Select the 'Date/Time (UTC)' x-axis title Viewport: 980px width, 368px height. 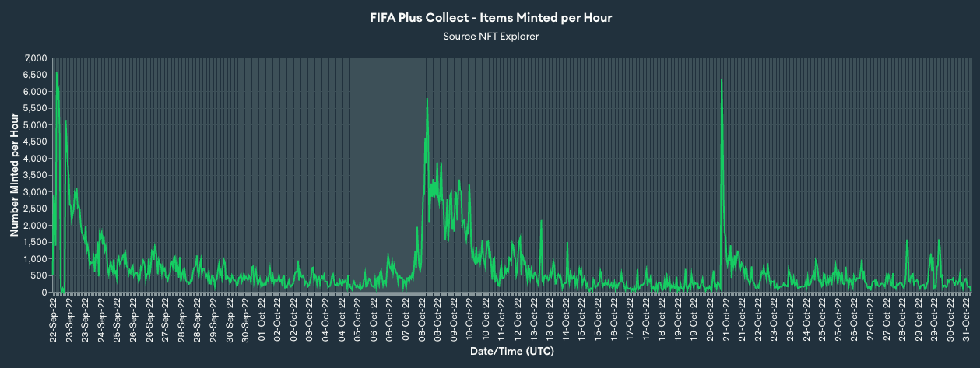(x=511, y=352)
